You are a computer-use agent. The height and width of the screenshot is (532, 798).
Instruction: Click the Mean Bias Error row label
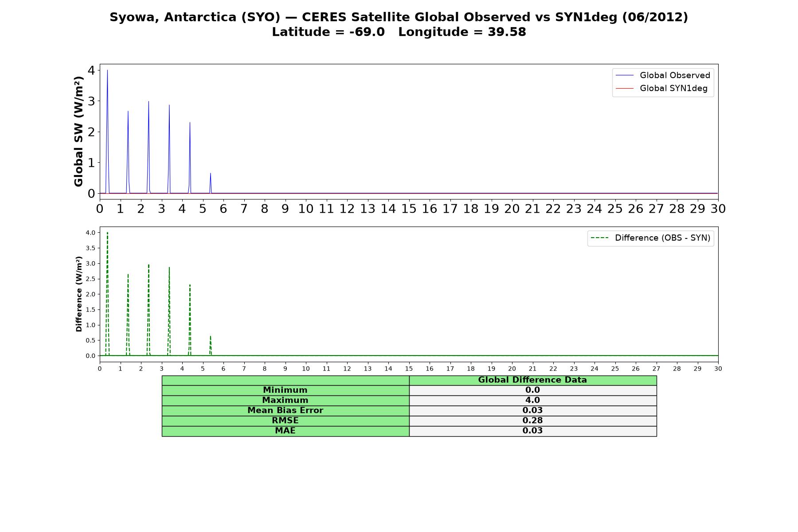(x=285, y=411)
